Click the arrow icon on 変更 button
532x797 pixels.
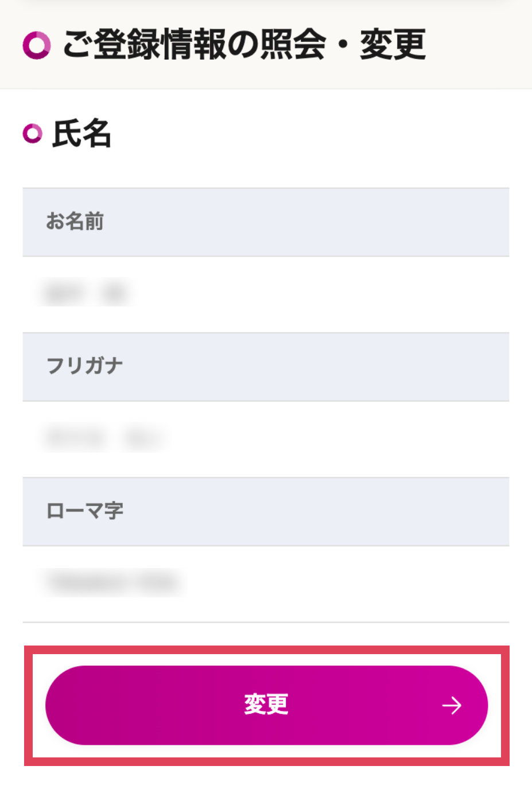452,705
